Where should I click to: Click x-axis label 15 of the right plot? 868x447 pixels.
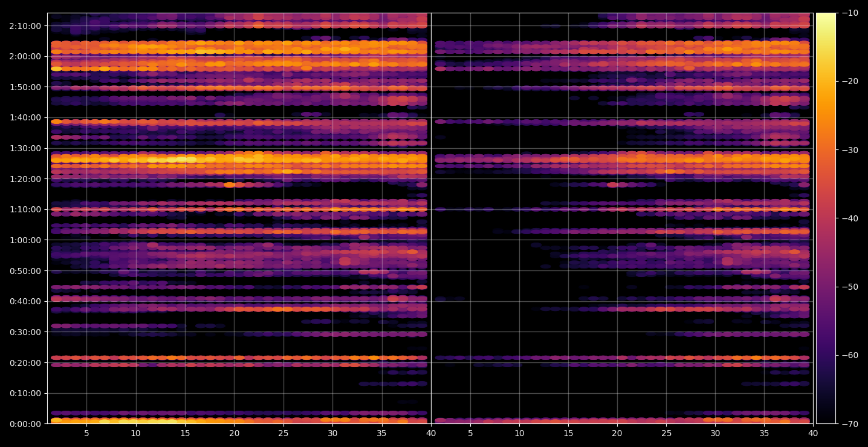pyautogui.click(x=568, y=434)
